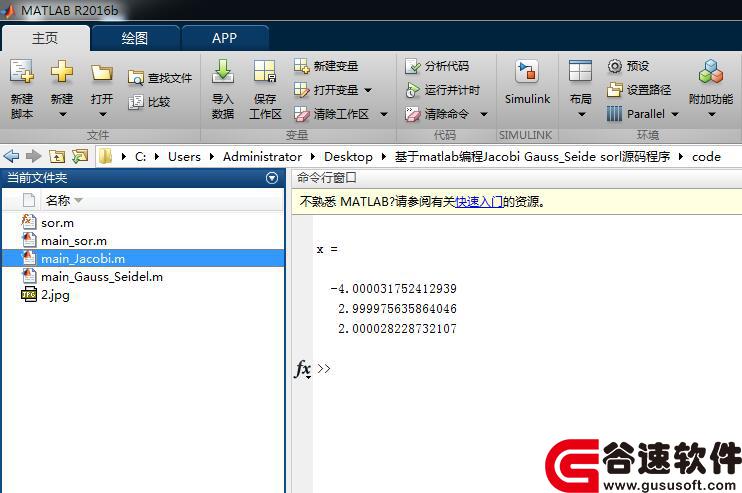Click the Command Window (命令行窗口) title
Screen dimensions: 742x493
tap(327, 178)
